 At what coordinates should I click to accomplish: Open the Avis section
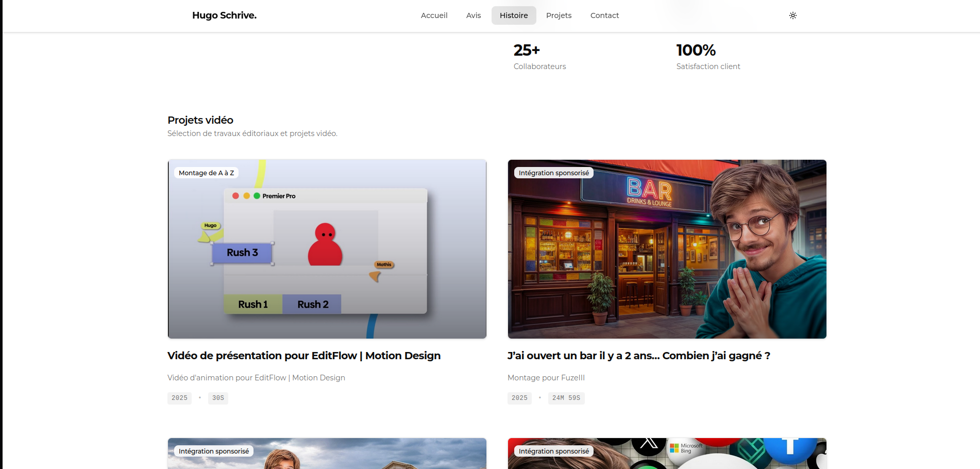(473, 15)
